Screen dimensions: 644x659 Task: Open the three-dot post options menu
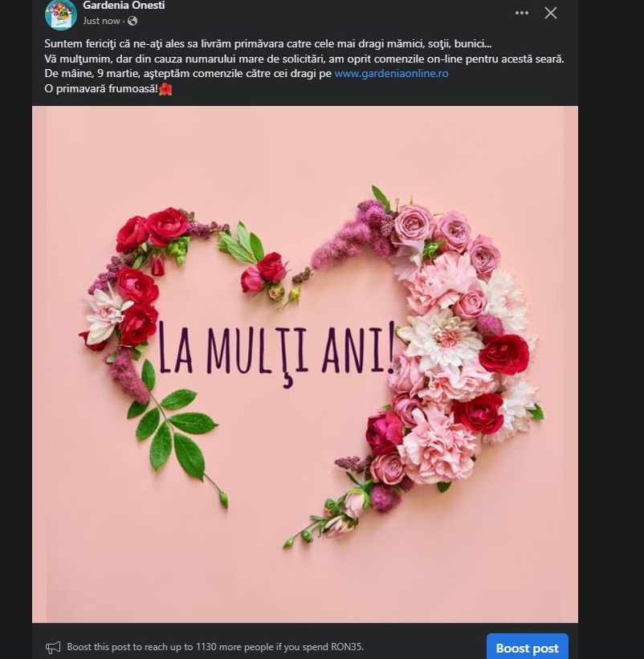click(522, 13)
